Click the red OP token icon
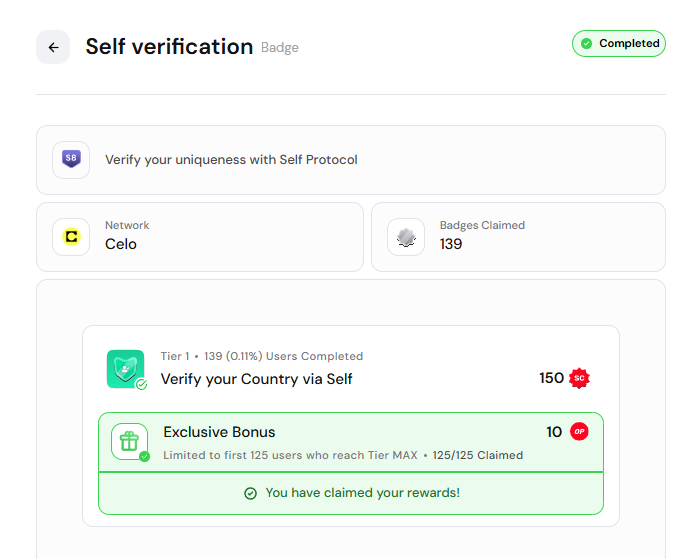This screenshot has width=684, height=559. point(579,432)
